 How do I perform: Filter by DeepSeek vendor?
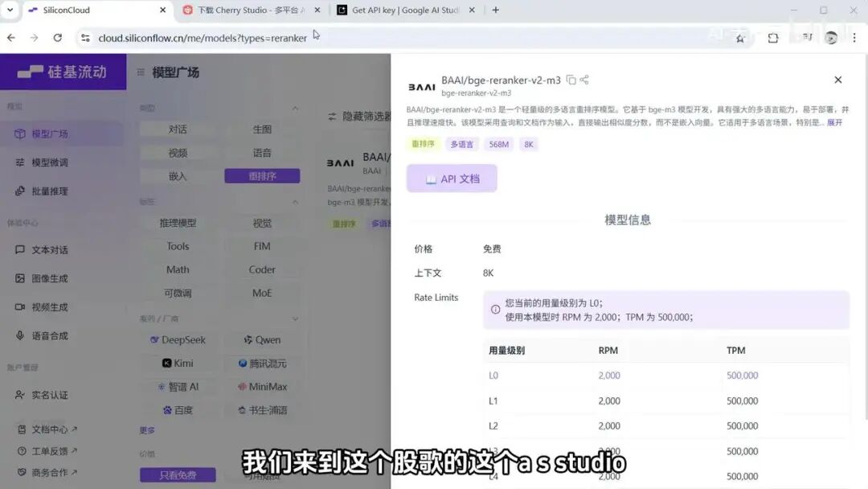click(x=178, y=339)
